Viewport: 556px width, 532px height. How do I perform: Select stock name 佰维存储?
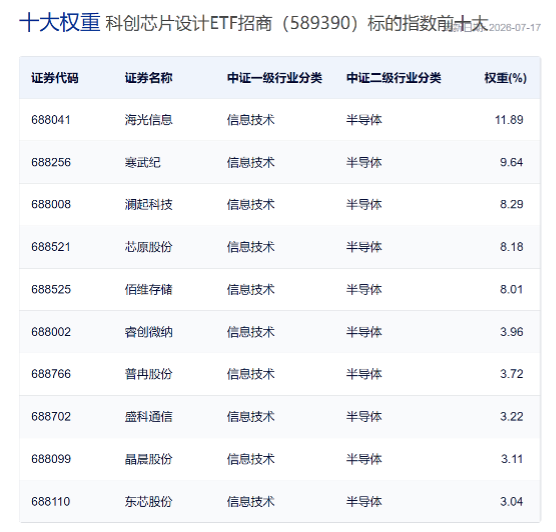[148, 289]
